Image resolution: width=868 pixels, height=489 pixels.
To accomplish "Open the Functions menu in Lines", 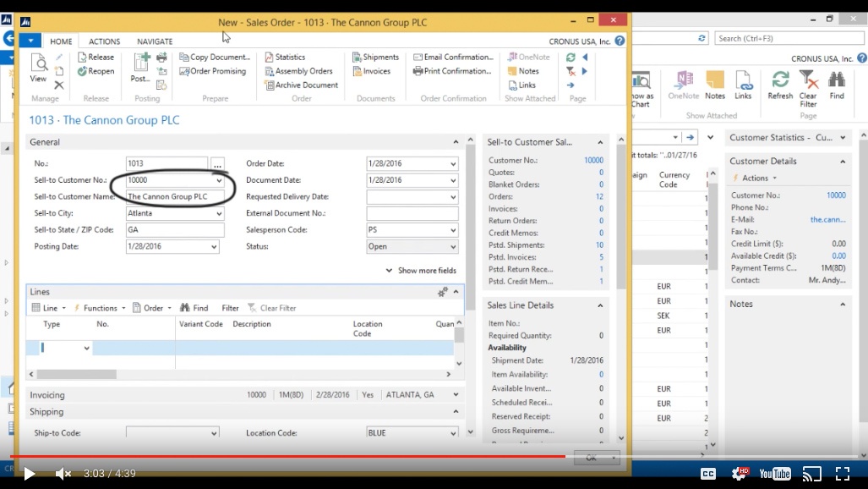I will [x=100, y=308].
